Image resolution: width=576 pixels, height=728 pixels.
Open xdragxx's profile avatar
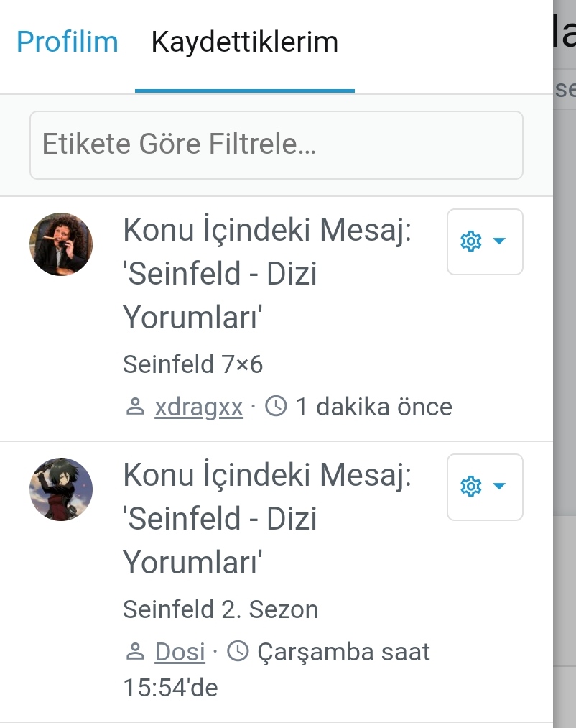tap(61, 244)
